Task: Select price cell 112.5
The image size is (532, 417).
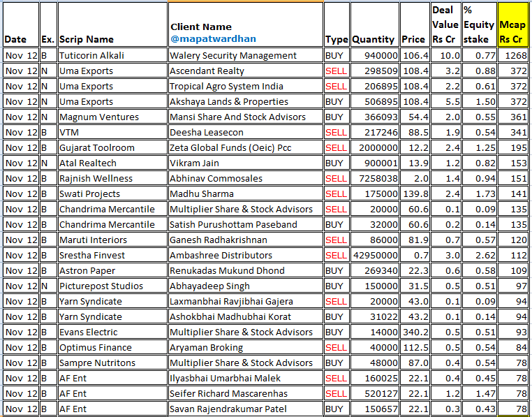Action: tap(415, 347)
